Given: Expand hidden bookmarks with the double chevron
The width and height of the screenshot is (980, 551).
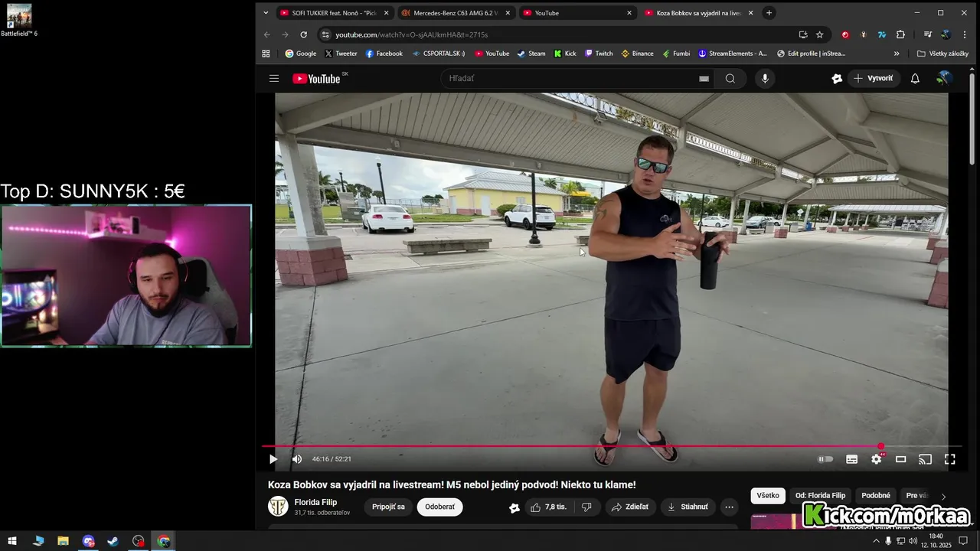Looking at the screenshot, I should point(897,54).
